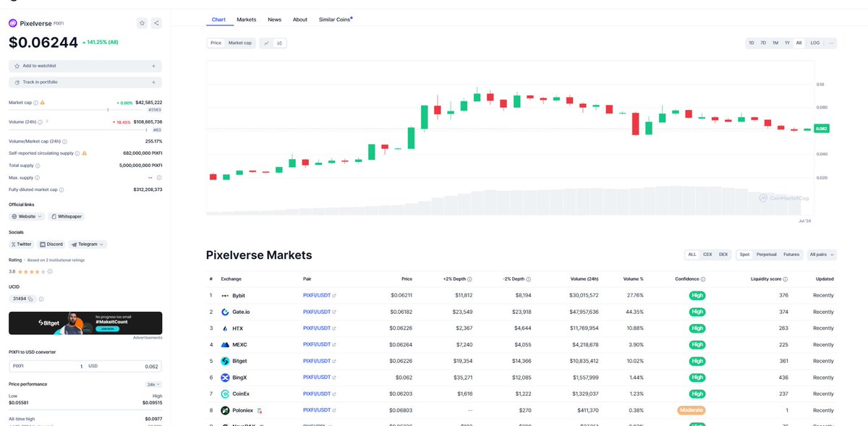Open the chart more options ellipsis

tap(831, 43)
